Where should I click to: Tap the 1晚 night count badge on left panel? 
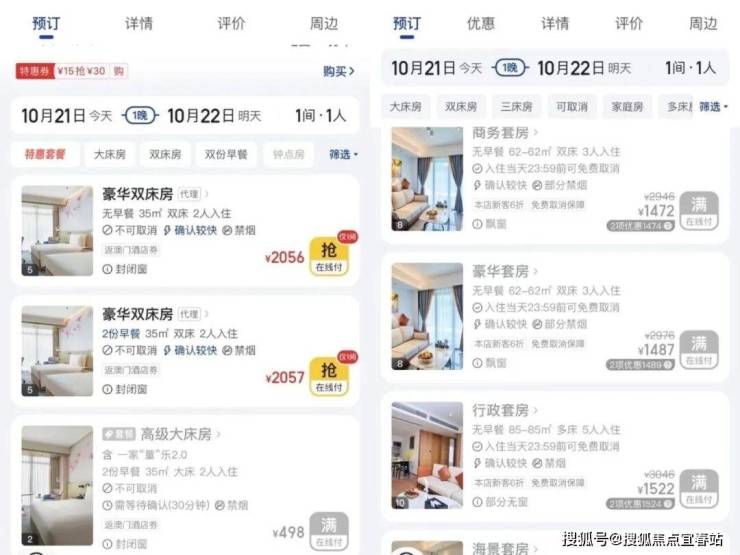tap(140, 116)
